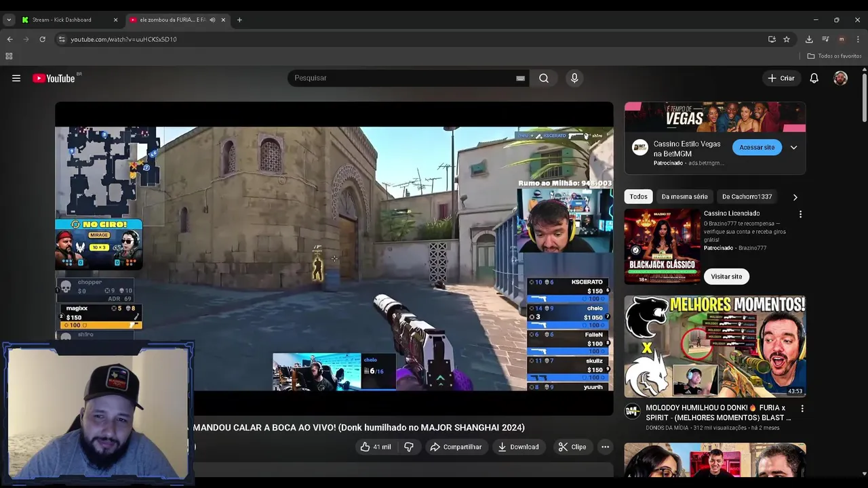Viewport: 868px width, 488px height.
Task: Open Melhores Momentos FURIA x SPIRIT thumbnail
Action: click(715, 346)
